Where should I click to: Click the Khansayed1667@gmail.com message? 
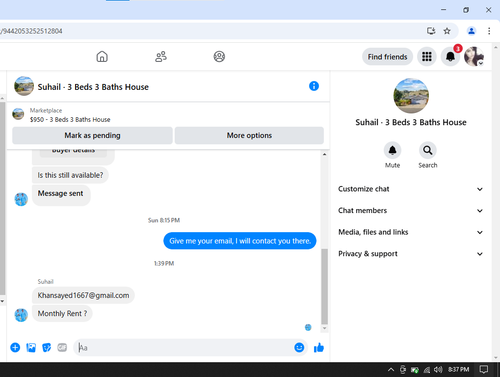click(83, 295)
